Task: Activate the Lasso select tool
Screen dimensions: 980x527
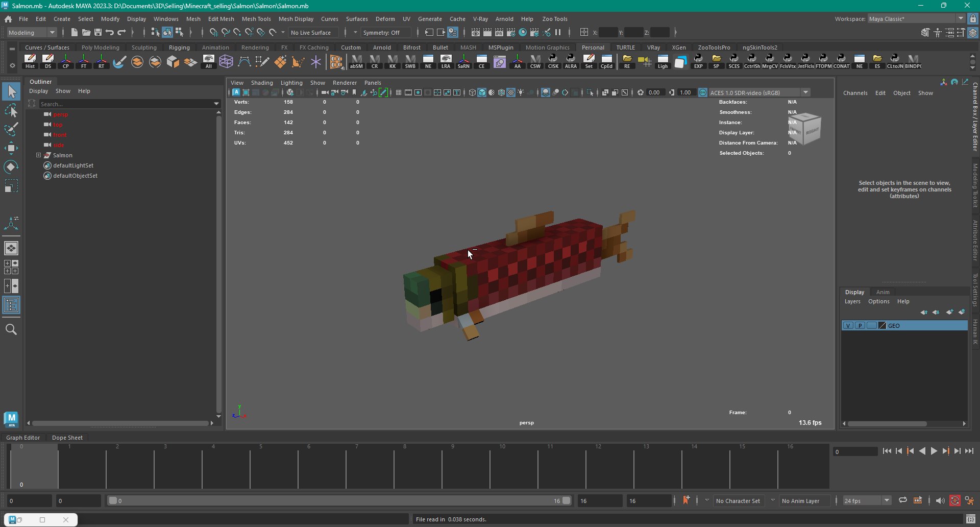Action: [x=11, y=111]
